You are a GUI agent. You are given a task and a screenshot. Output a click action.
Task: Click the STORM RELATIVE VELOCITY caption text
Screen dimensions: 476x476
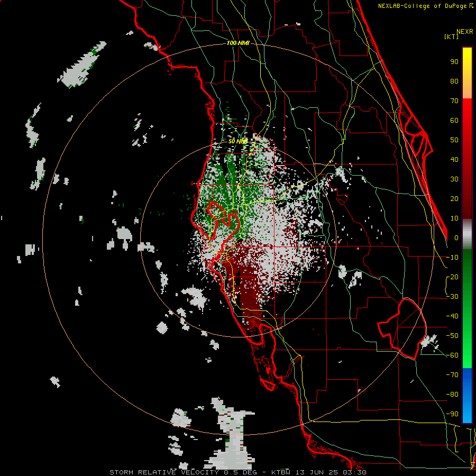(x=164, y=472)
